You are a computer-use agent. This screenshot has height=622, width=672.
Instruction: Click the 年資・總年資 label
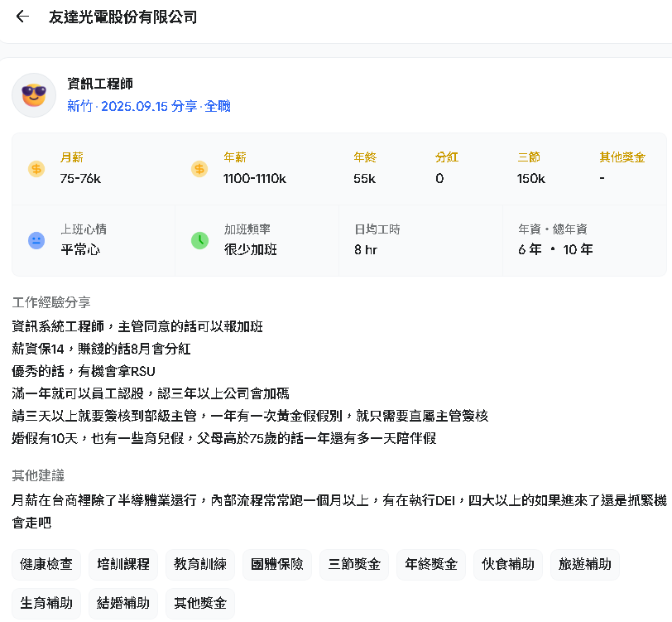tap(553, 229)
